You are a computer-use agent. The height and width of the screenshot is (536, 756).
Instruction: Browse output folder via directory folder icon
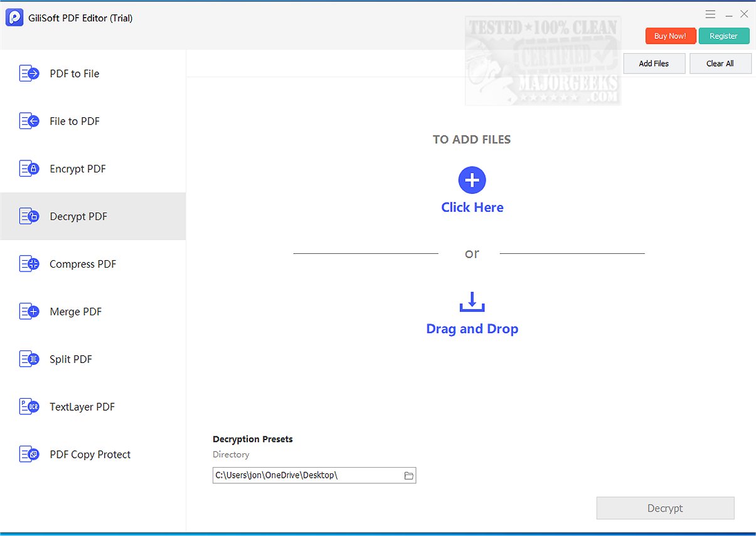(x=408, y=476)
